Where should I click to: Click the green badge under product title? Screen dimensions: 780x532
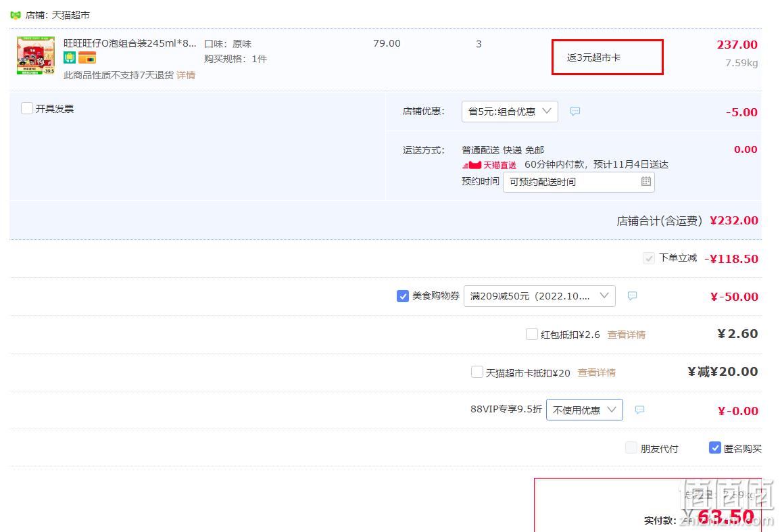tap(70, 57)
